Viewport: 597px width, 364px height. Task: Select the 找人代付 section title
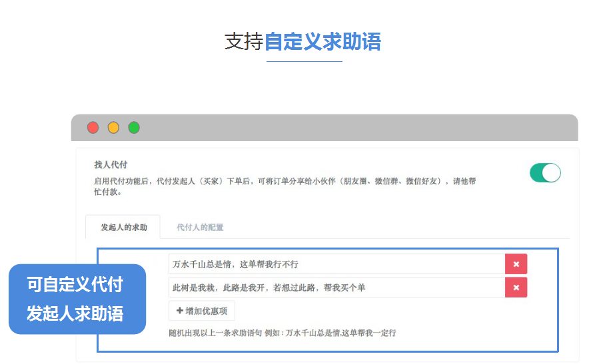pos(111,165)
